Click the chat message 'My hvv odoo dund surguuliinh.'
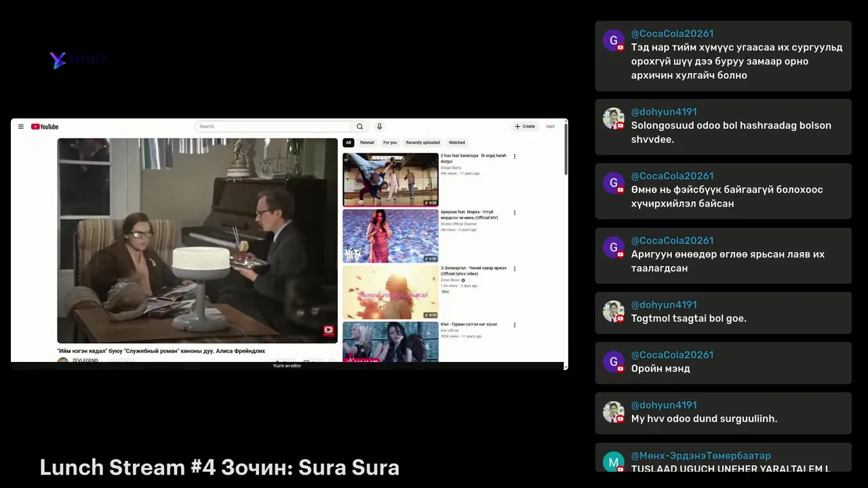Viewport: 868px width, 488px height. click(704, 419)
